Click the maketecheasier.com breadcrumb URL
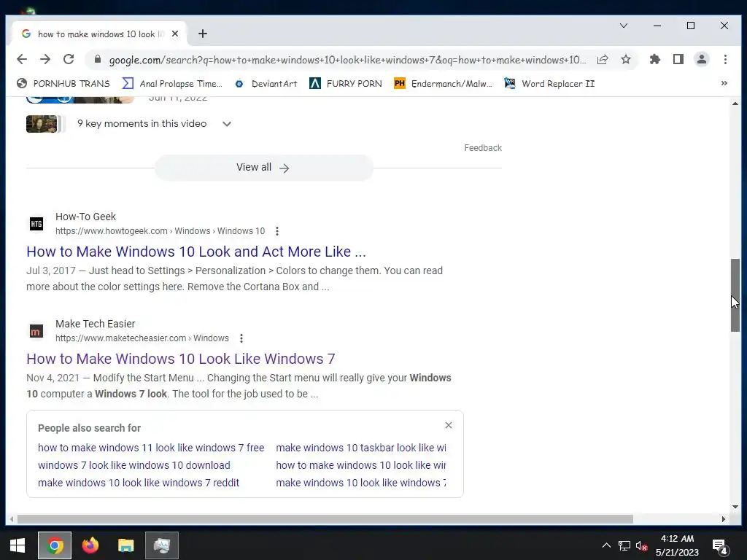Screen dimensions: 747x560 (x=142, y=338)
